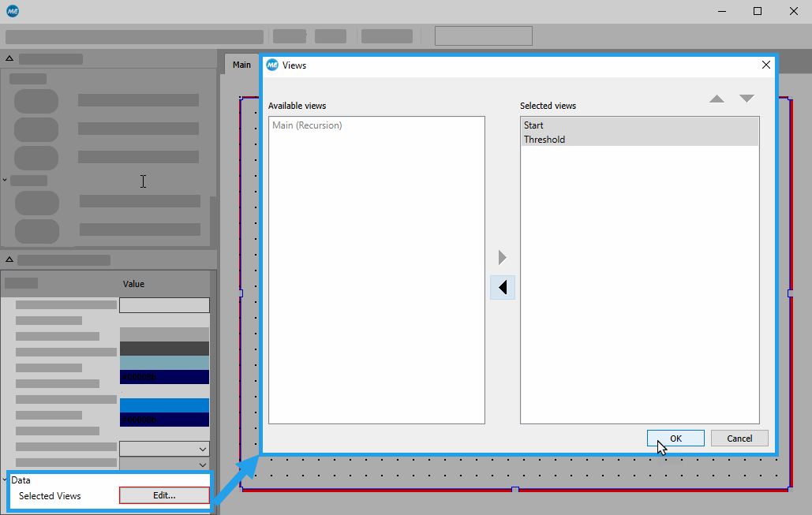Select Threshold in Selected views list
Viewport: 812px width, 515px height.
(x=544, y=140)
